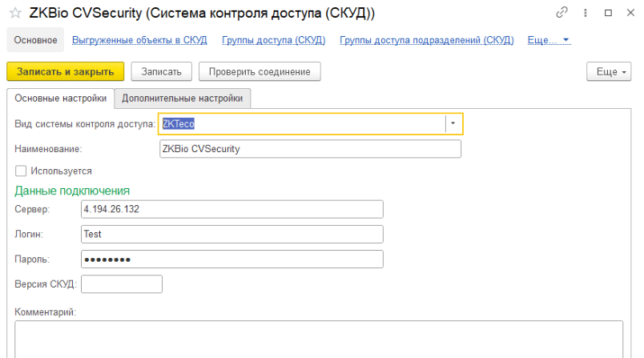Add form to favorites with star icon

pos(14,14)
